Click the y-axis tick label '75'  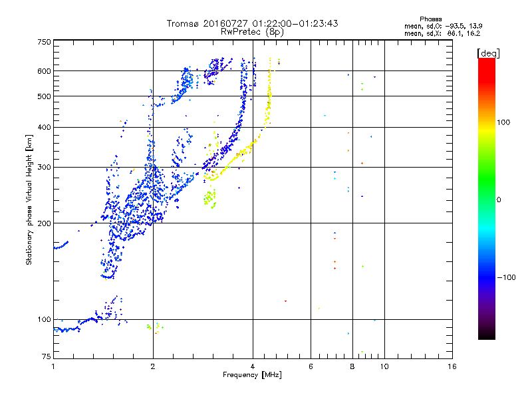(x=47, y=356)
